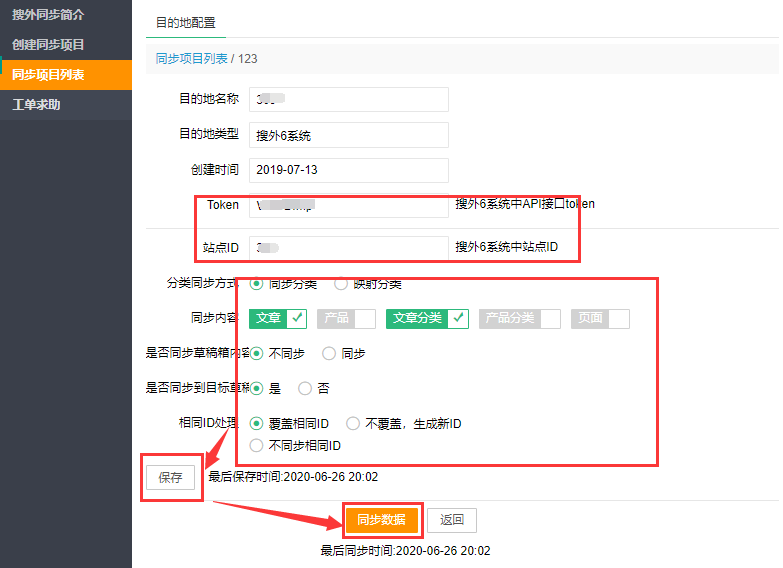This screenshot has width=783, height=568.
Task: Click the 保存 button
Action: 171,478
